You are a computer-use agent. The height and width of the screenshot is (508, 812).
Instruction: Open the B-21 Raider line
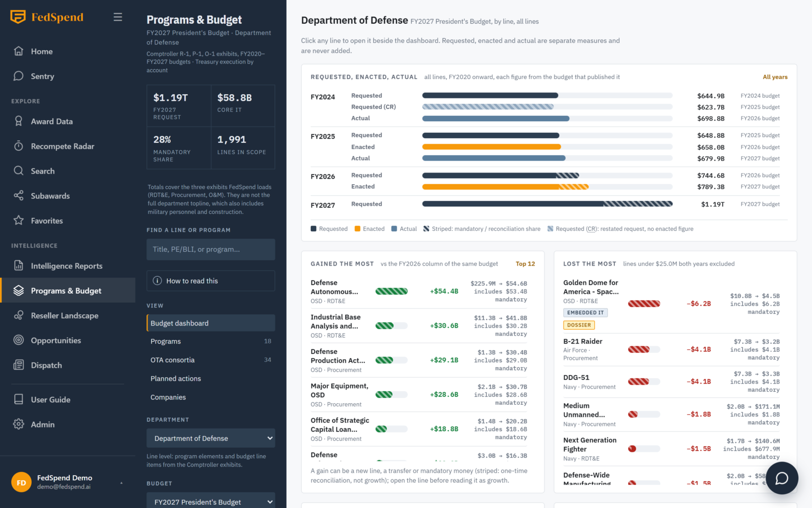671,350
